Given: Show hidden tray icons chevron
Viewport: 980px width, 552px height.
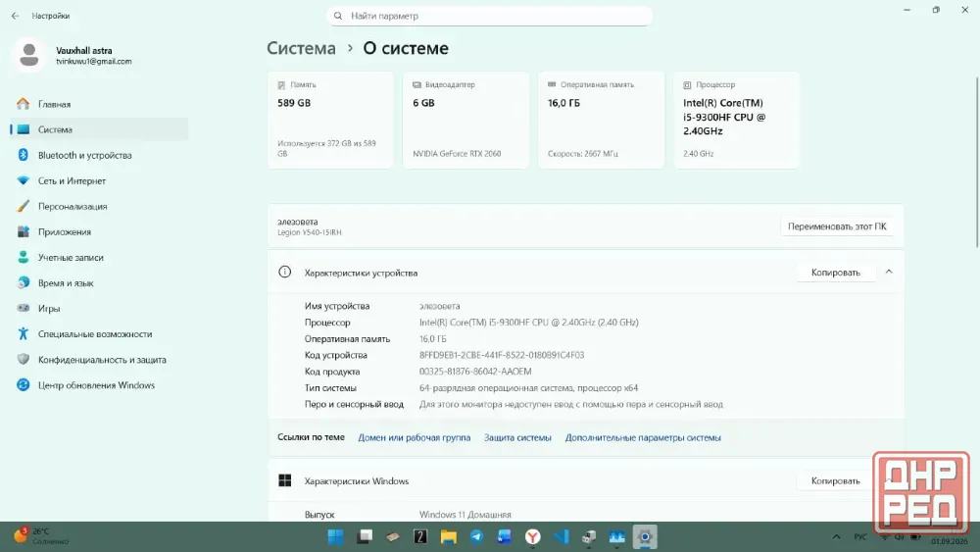Looking at the screenshot, I should [x=836, y=536].
